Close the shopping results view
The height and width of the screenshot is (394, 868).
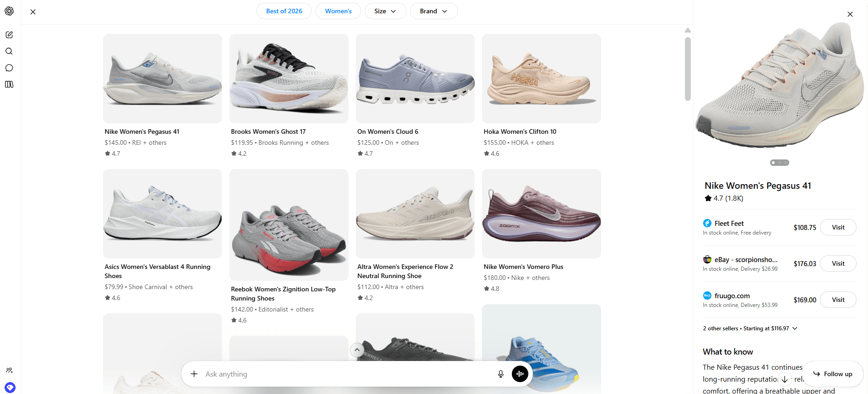tap(33, 12)
